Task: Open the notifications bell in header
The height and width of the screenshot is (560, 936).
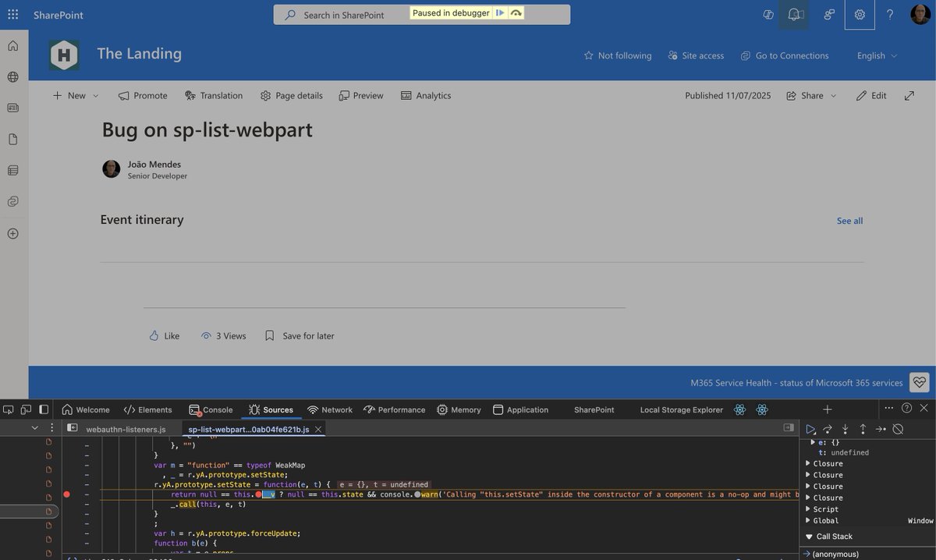Action: click(x=795, y=14)
